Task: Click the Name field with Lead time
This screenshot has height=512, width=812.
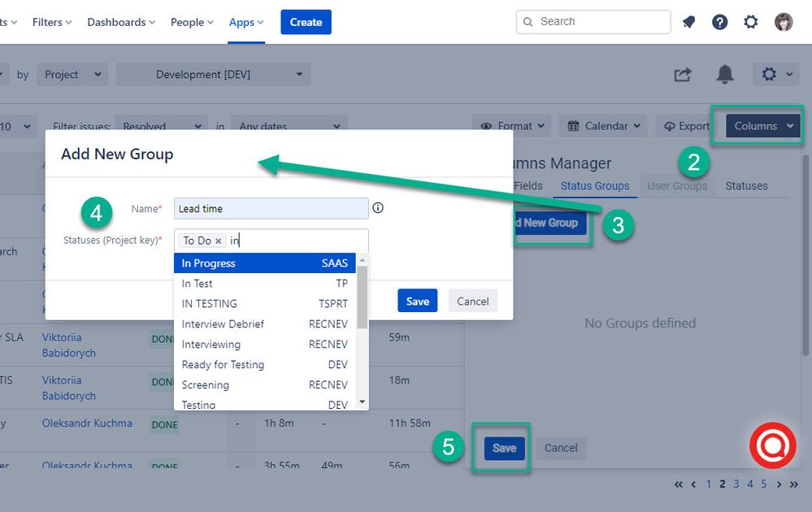Action: pos(271,209)
